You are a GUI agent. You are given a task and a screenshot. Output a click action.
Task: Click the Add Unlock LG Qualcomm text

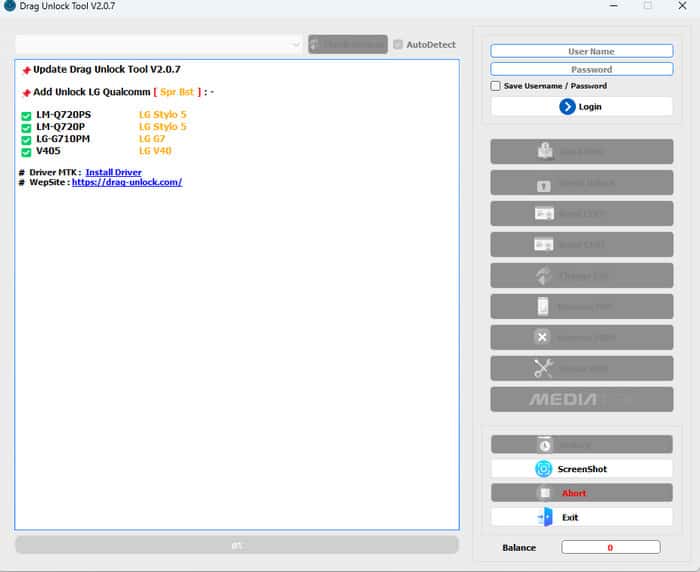92,92
